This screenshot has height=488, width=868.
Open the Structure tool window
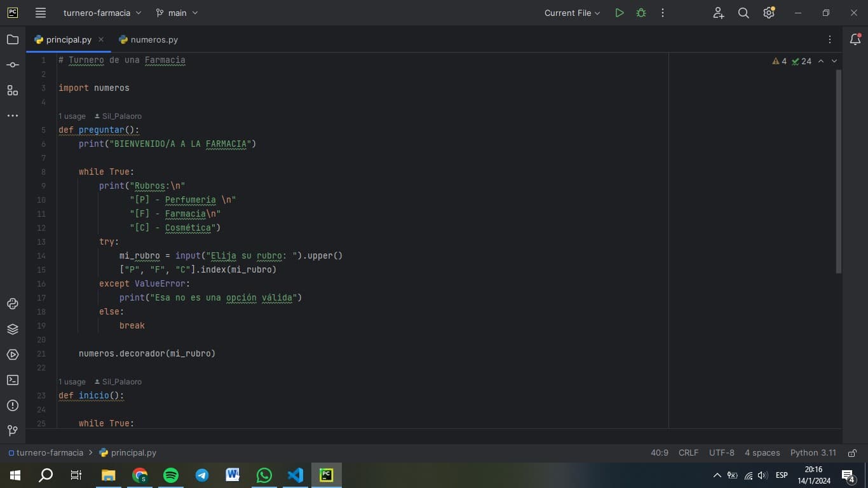click(x=13, y=90)
